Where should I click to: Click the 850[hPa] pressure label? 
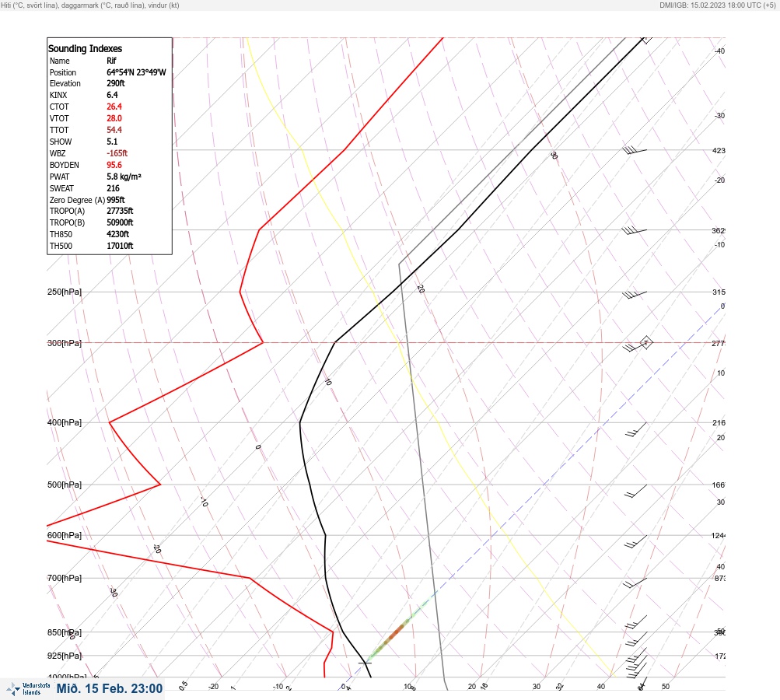point(65,632)
